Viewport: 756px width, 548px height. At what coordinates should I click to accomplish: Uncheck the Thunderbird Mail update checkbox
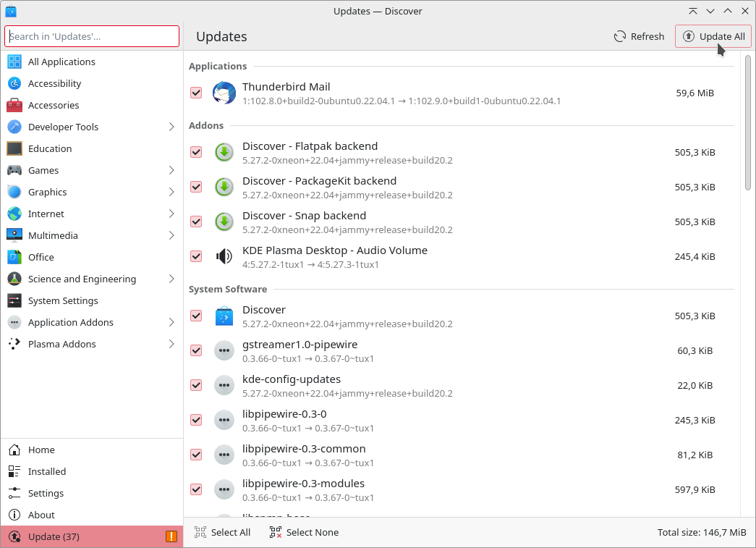click(x=196, y=93)
